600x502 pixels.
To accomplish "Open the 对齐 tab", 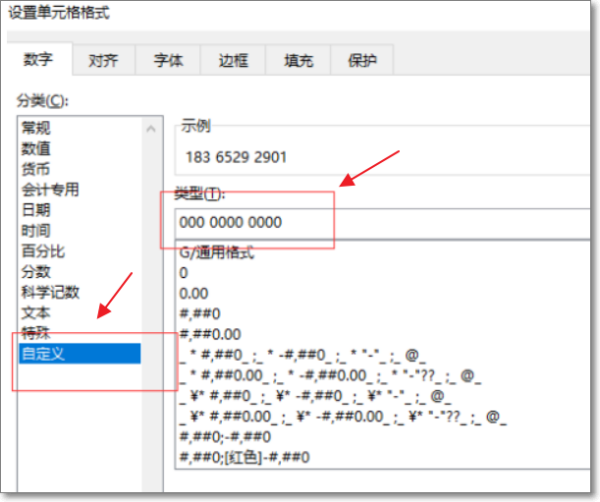I will coord(103,60).
